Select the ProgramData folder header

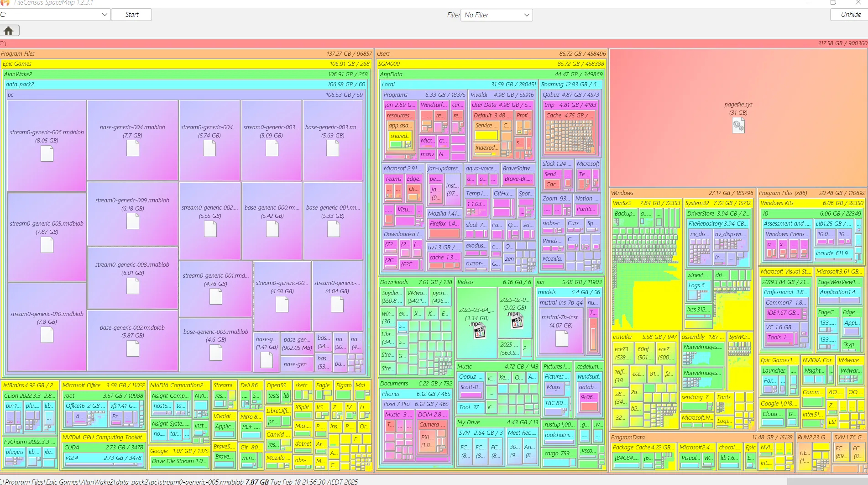[x=702, y=437]
